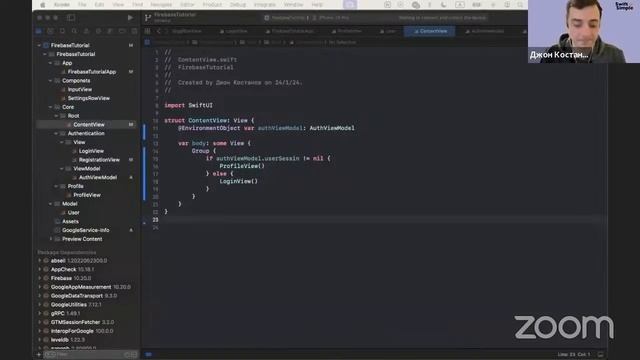Open the Test navigator icon
Screen dimensions: 640x360
click(98, 31)
